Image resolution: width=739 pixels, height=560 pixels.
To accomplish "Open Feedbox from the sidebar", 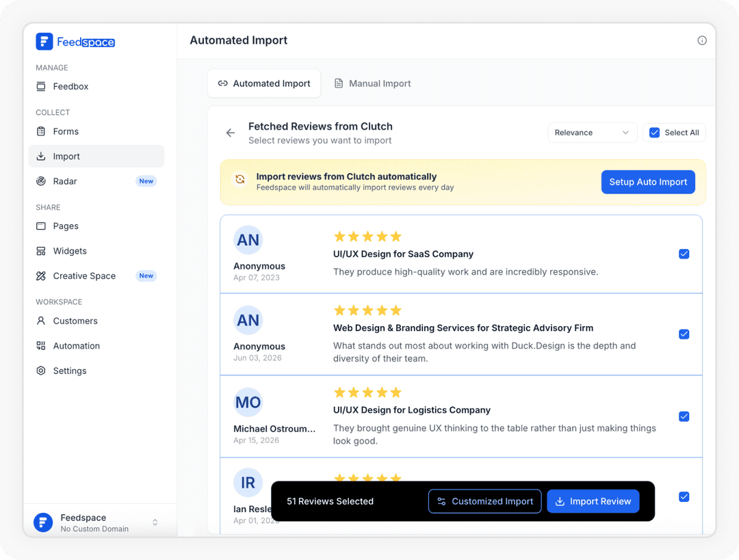I will 96,86.
